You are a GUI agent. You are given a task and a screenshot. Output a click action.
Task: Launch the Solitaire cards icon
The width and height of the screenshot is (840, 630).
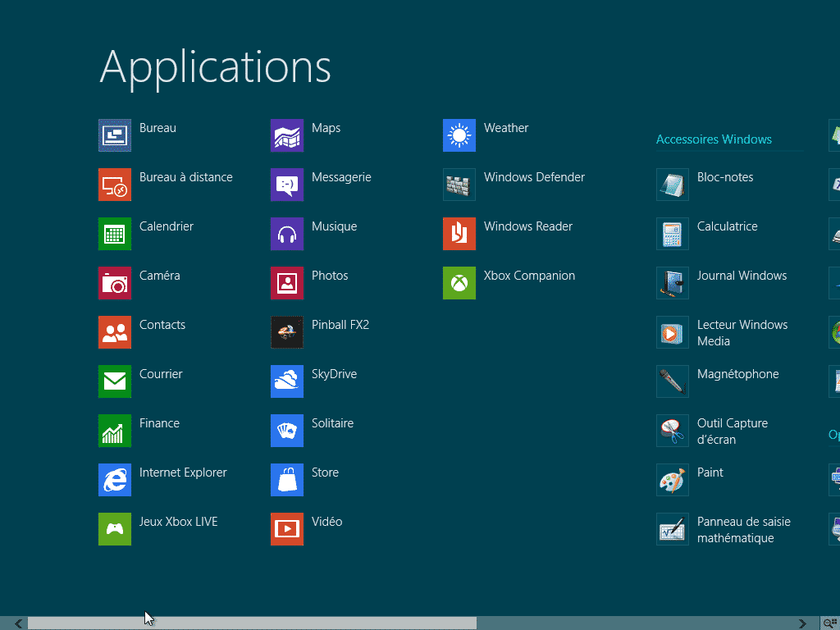pyautogui.click(x=287, y=431)
